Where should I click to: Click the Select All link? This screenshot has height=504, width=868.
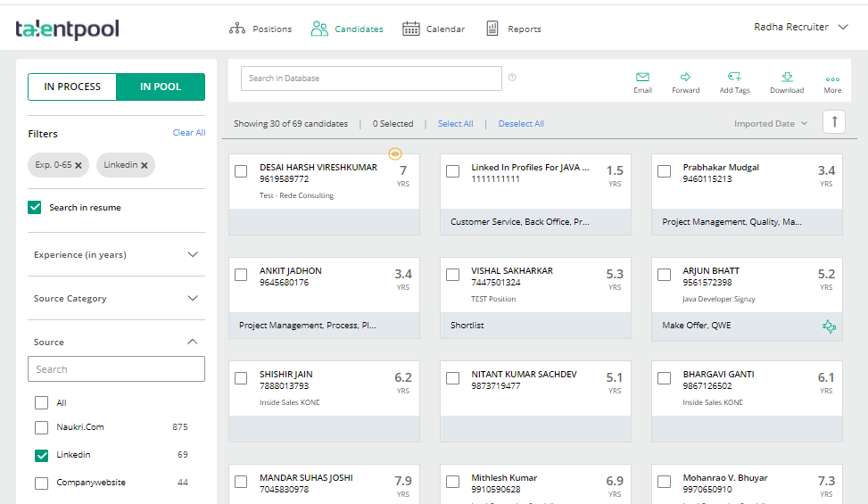pos(456,124)
